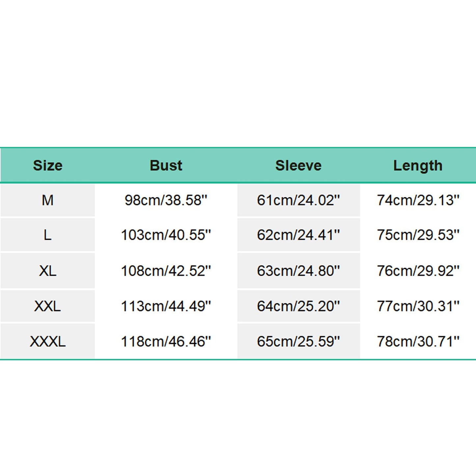Select the XXXL size row label
476x476 pixels.
coord(47,342)
